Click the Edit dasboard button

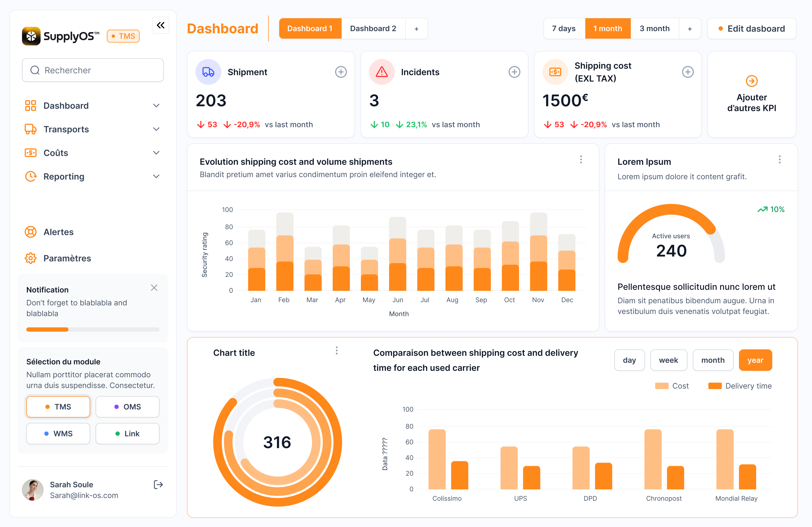pyautogui.click(x=752, y=29)
